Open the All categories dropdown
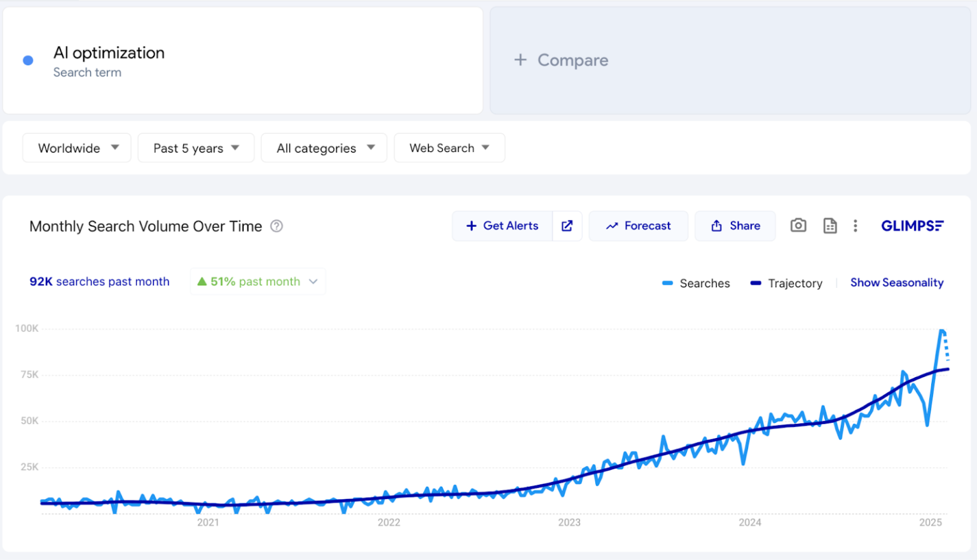 click(x=323, y=147)
